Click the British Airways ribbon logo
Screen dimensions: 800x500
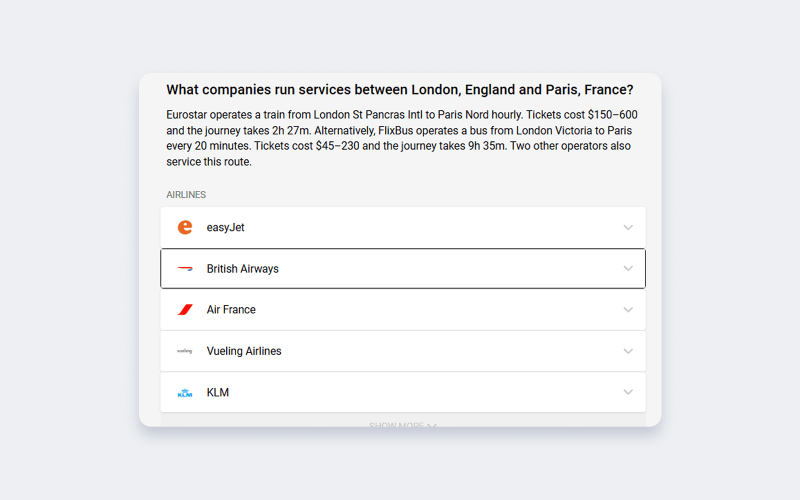185,269
